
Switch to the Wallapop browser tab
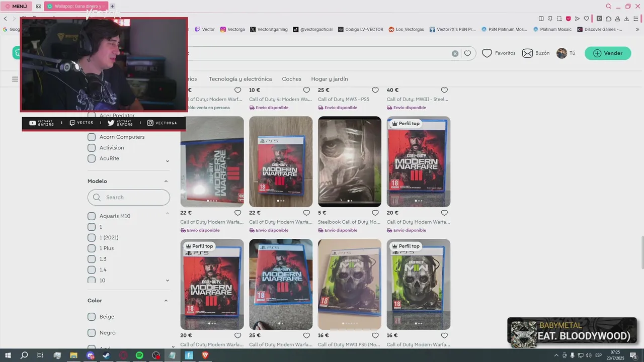76,7
